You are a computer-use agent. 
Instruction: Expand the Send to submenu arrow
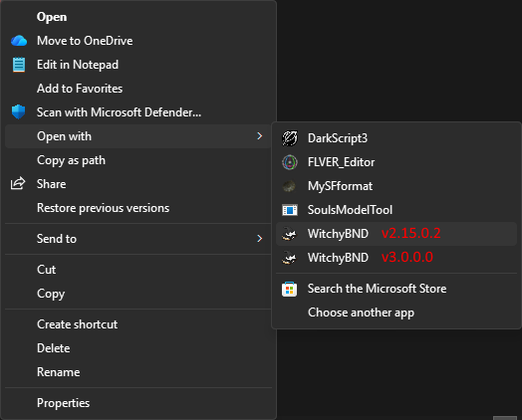(260, 239)
